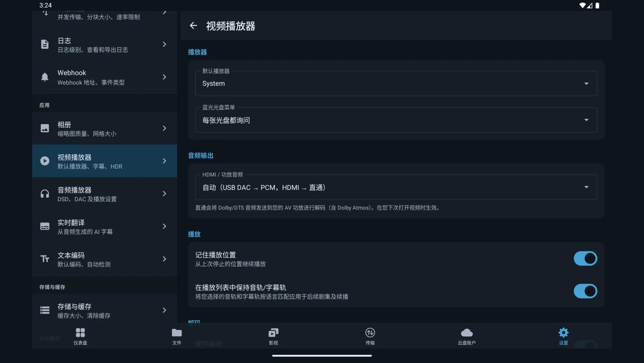Switch to the 传输 transfer tab

(x=370, y=336)
